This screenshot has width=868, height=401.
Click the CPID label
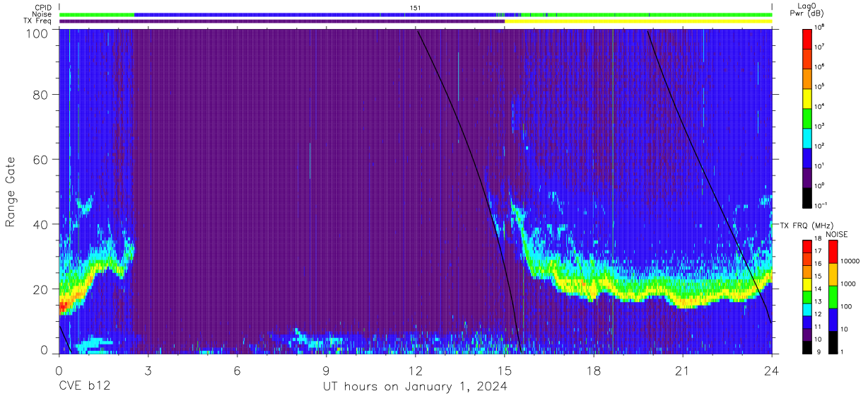(44, 8)
